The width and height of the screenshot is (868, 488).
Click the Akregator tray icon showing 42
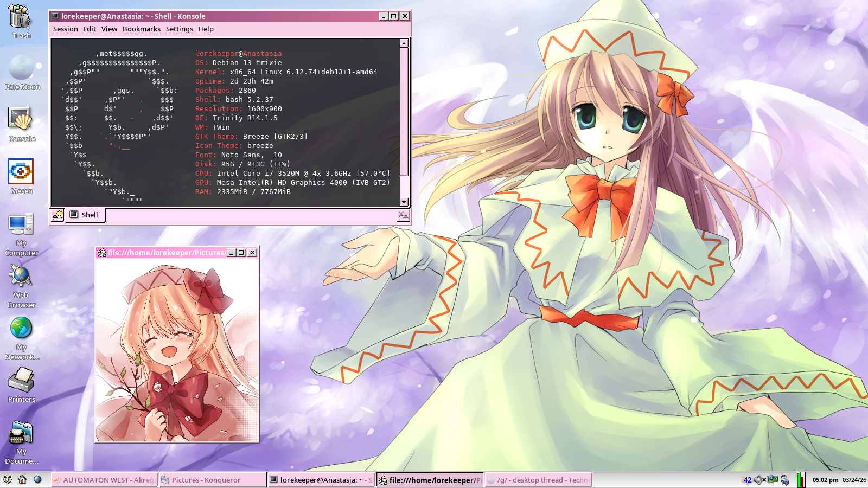tap(747, 480)
